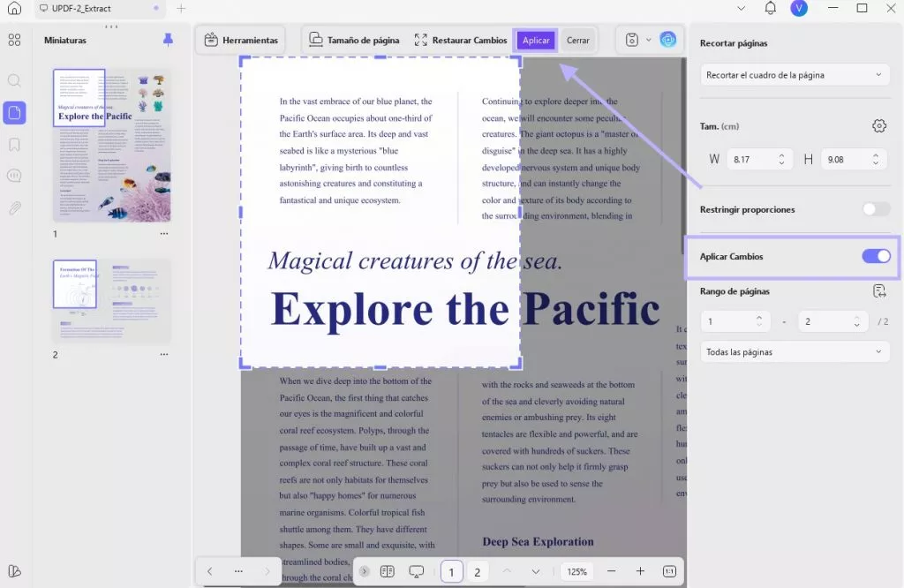Click the Cerrar button

pos(577,41)
